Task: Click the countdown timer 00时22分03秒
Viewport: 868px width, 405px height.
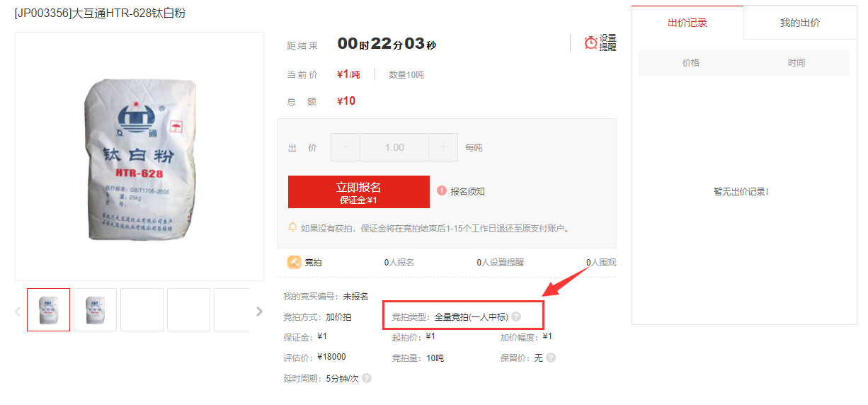Action: (387, 44)
